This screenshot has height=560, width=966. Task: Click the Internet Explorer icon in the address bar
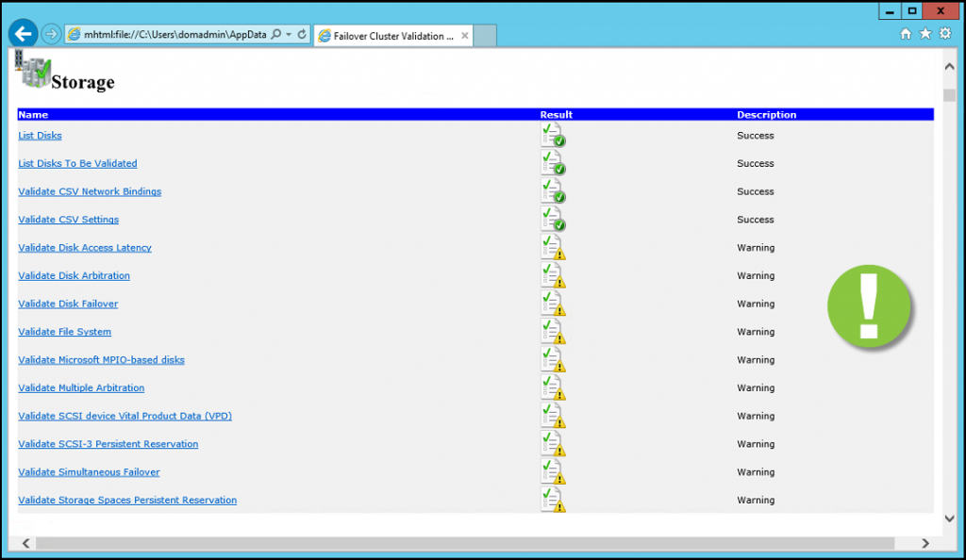click(x=73, y=34)
